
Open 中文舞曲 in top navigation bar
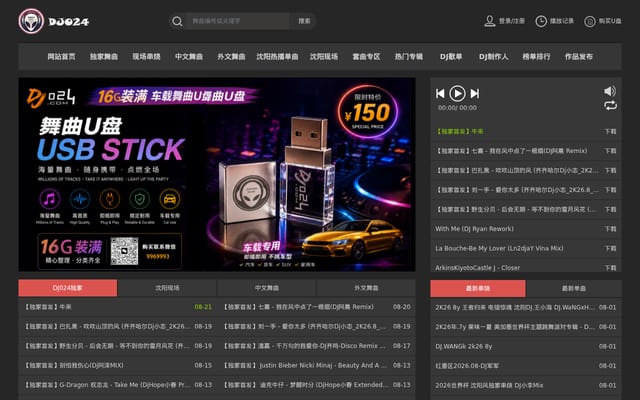tap(189, 57)
